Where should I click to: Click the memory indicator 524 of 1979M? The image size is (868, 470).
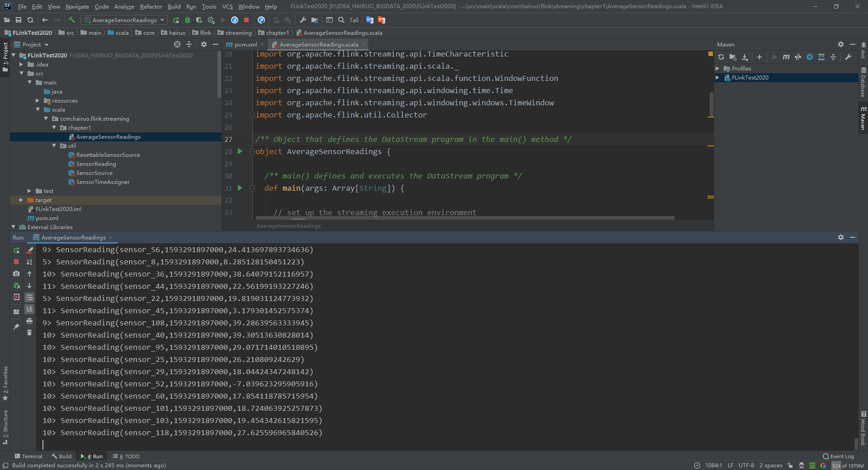coord(848,465)
